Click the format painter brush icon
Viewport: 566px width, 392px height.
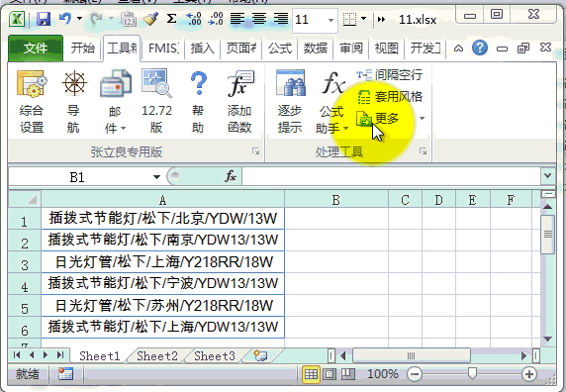point(150,19)
